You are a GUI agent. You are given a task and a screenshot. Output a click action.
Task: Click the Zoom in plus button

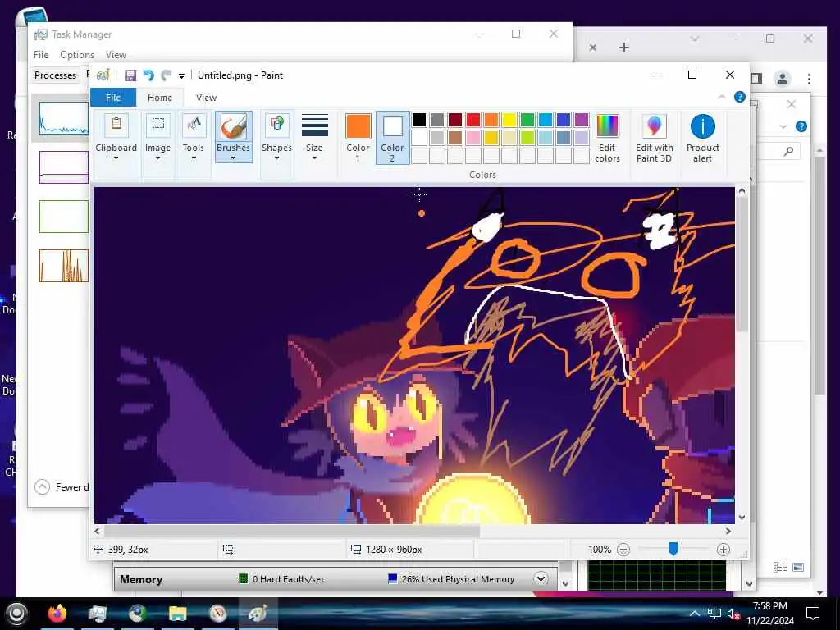point(724,550)
